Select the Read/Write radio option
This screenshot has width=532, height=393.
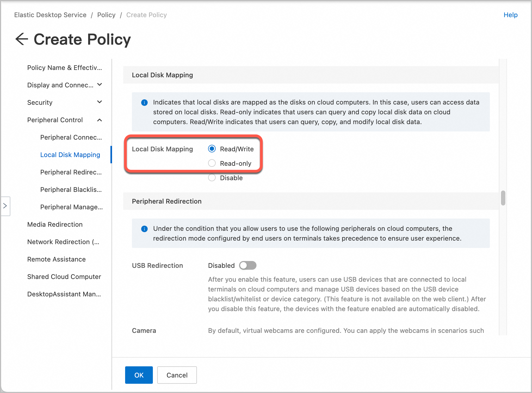click(x=212, y=149)
